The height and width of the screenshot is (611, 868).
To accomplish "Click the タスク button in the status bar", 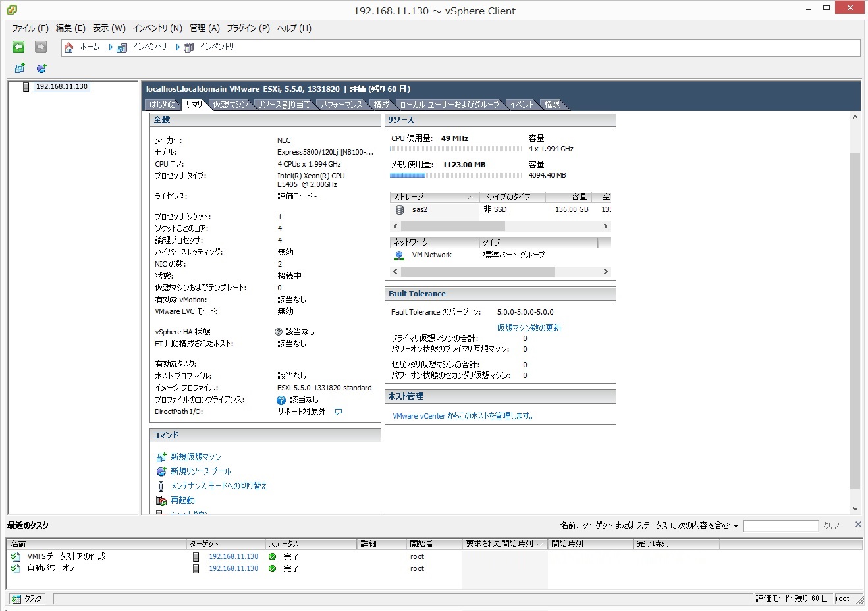I will pos(27,598).
